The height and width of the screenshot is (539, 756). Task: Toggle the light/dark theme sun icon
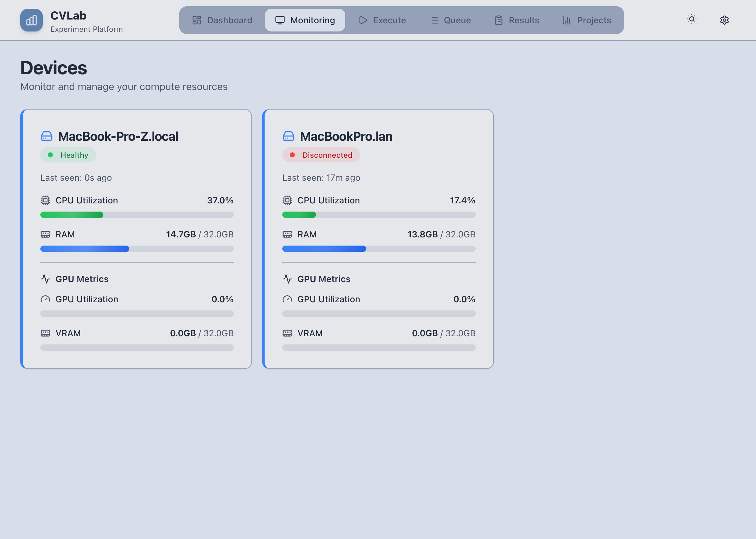click(692, 19)
